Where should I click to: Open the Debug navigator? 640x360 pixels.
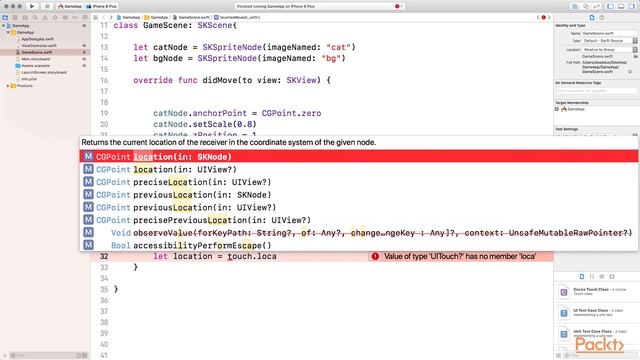(x=65, y=18)
